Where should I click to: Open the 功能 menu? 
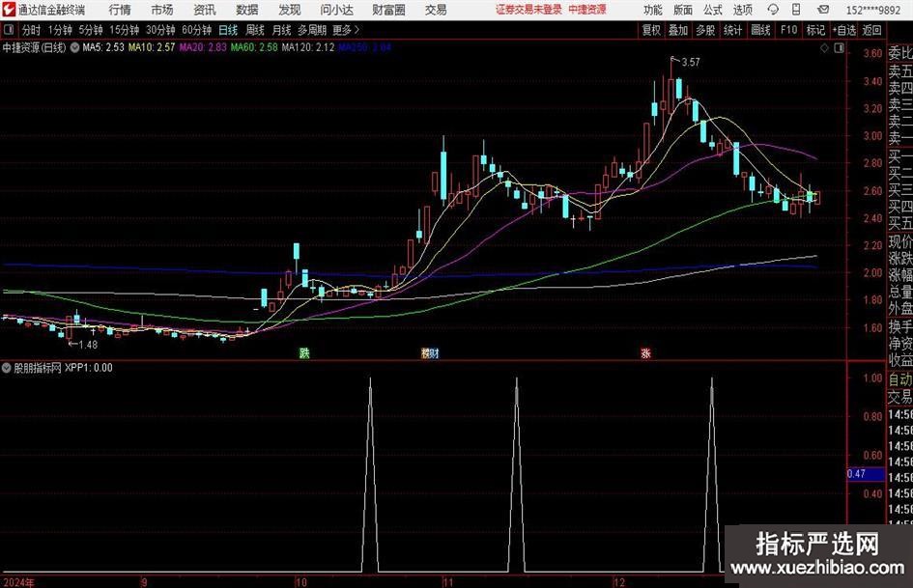[x=653, y=10]
